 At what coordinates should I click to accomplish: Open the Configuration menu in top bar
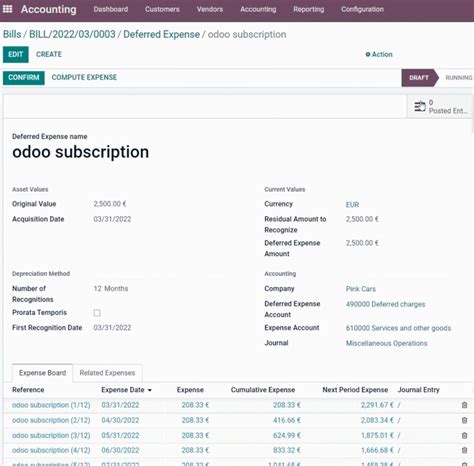coord(362,9)
